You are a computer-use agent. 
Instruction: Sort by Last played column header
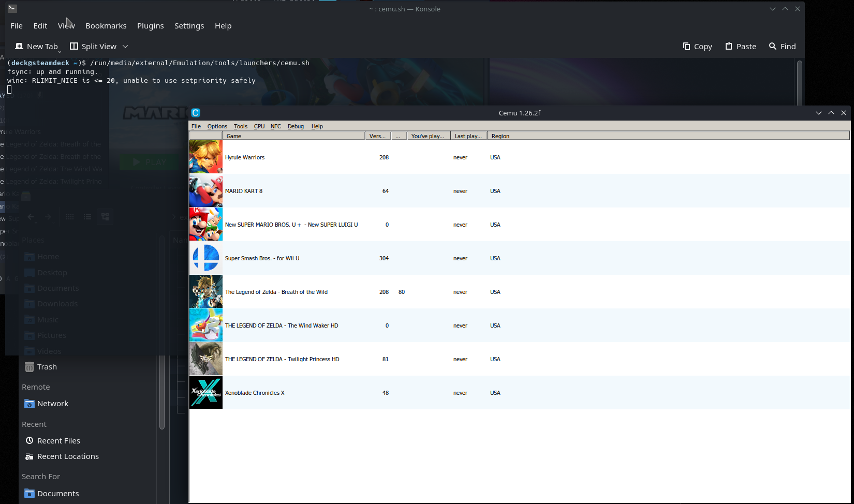[x=469, y=136]
